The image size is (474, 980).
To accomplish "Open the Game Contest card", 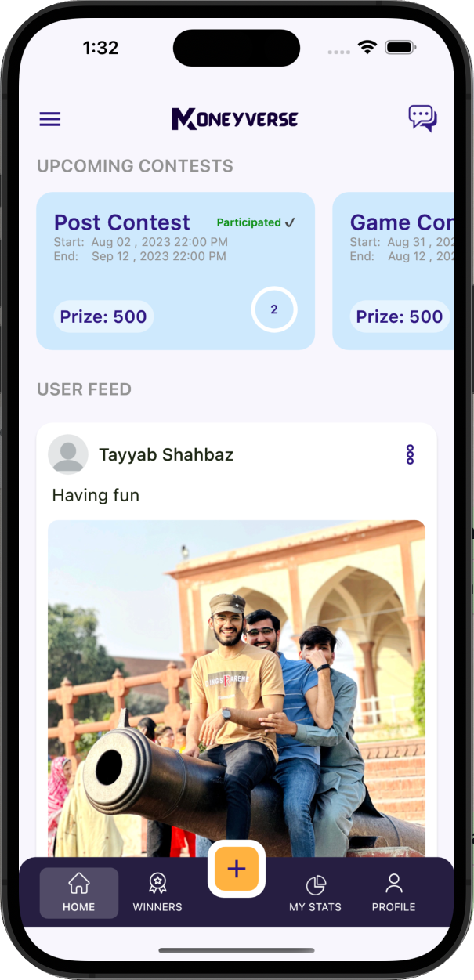I will 393,271.
